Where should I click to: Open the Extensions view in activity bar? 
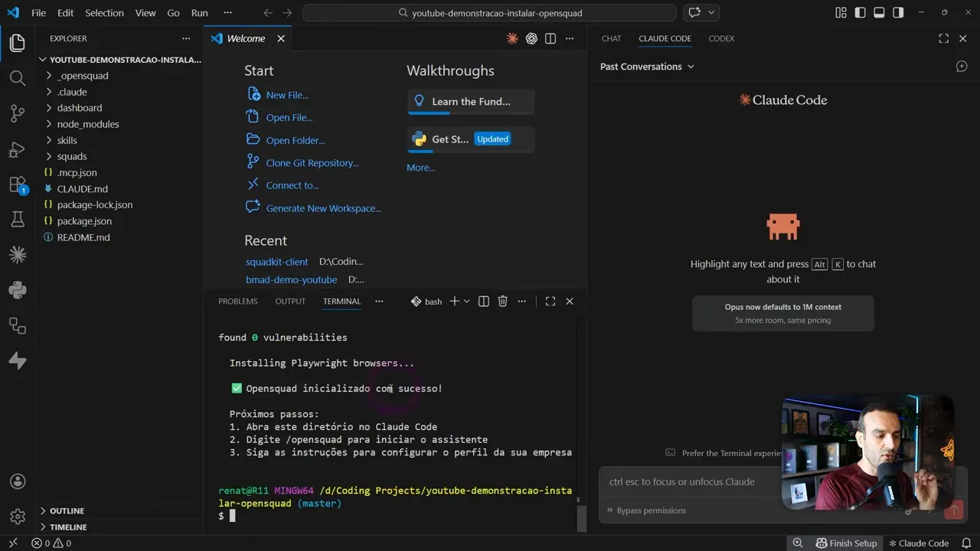click(18, 184)
